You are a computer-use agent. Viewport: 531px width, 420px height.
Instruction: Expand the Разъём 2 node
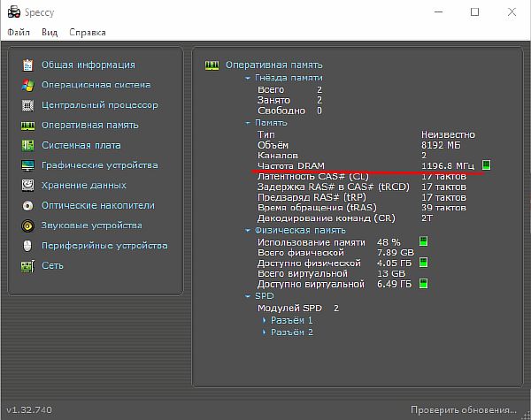click(264, 332)
